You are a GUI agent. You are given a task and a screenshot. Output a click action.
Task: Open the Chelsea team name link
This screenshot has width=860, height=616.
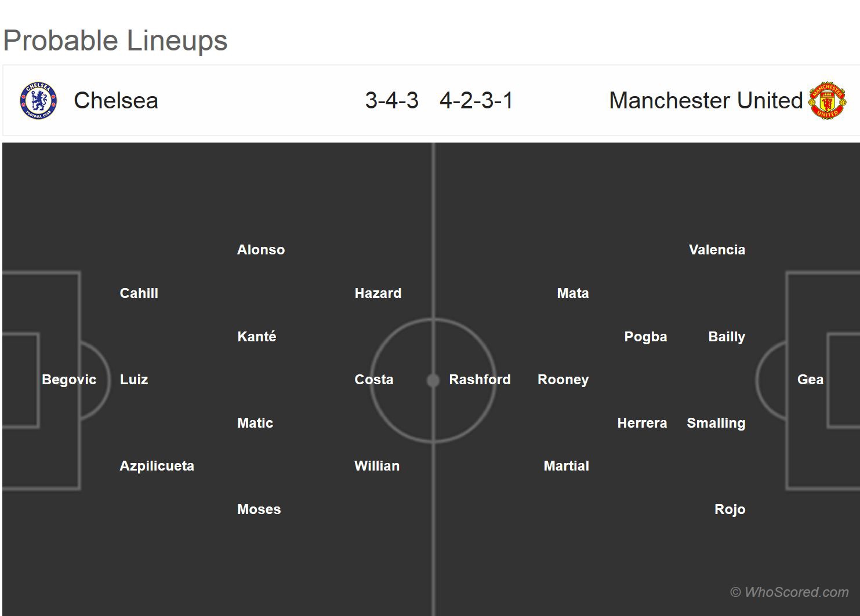pos(116,101)
